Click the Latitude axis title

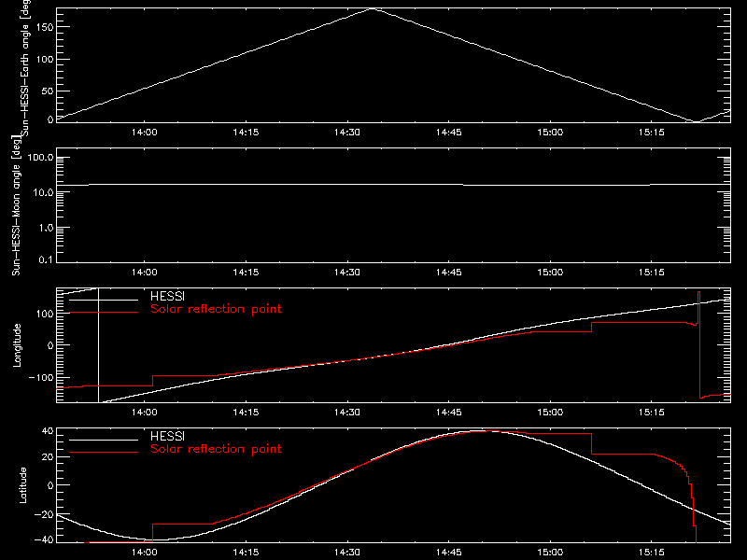tap(22, 484)
